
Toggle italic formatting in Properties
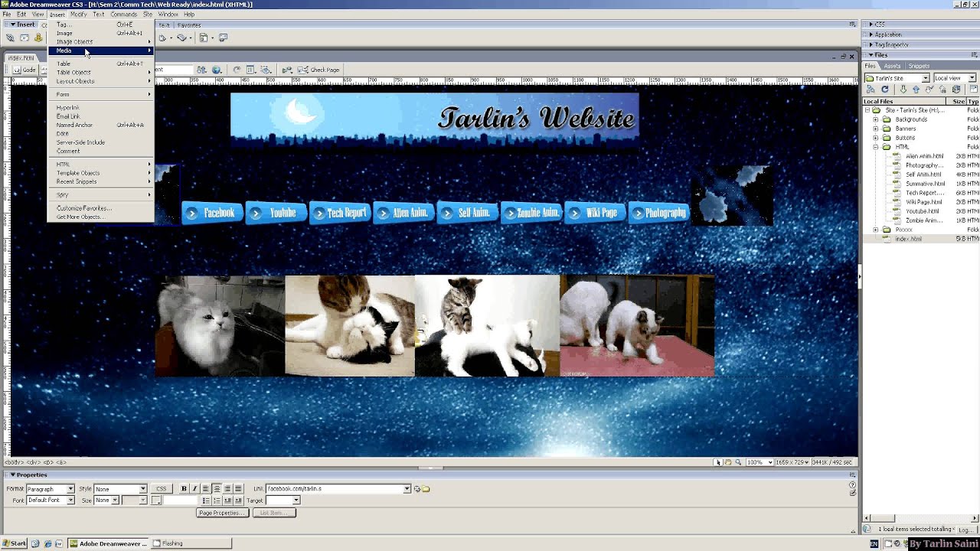coord(194,489)
